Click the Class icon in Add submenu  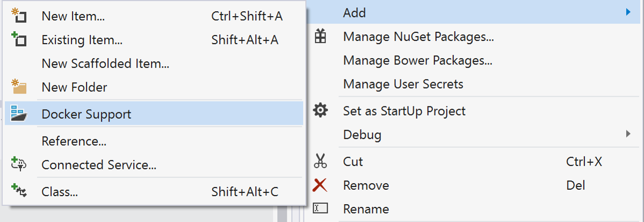pyautogui.click(x=19, y=190)
